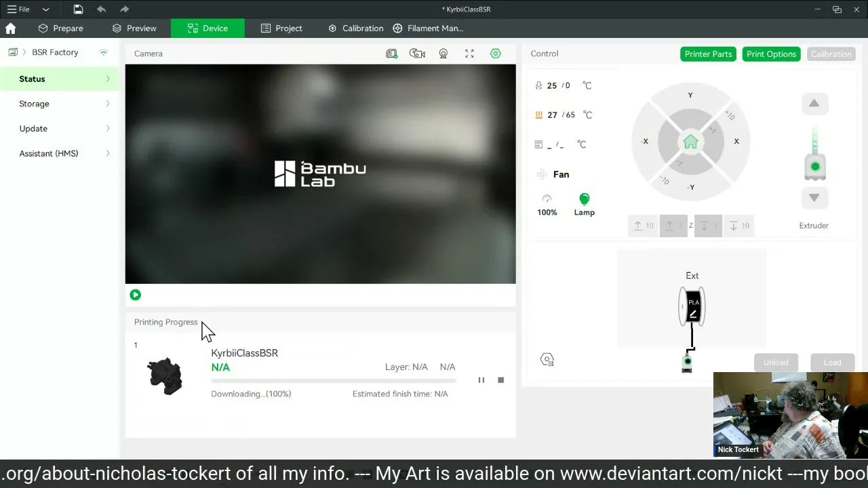
Task: Click the Unload filament button
Action: pyautogui.click(x=776, y=363)
